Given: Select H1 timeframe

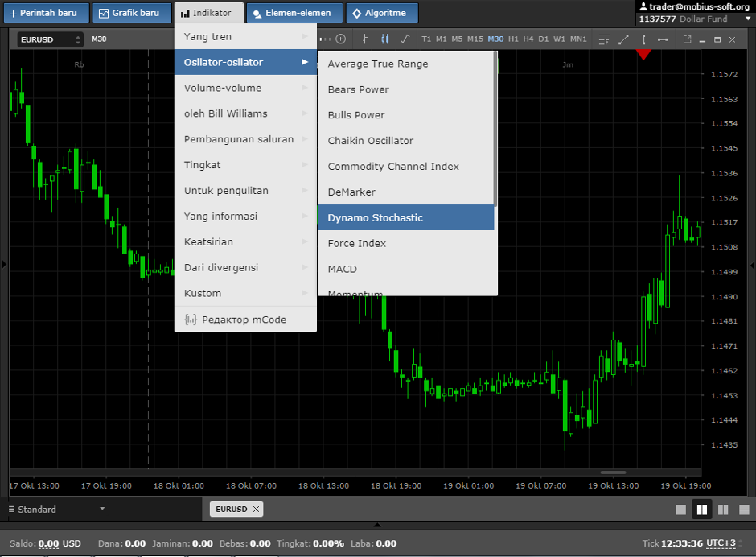Looking at the screenshot, I should (x=513, y=39).
